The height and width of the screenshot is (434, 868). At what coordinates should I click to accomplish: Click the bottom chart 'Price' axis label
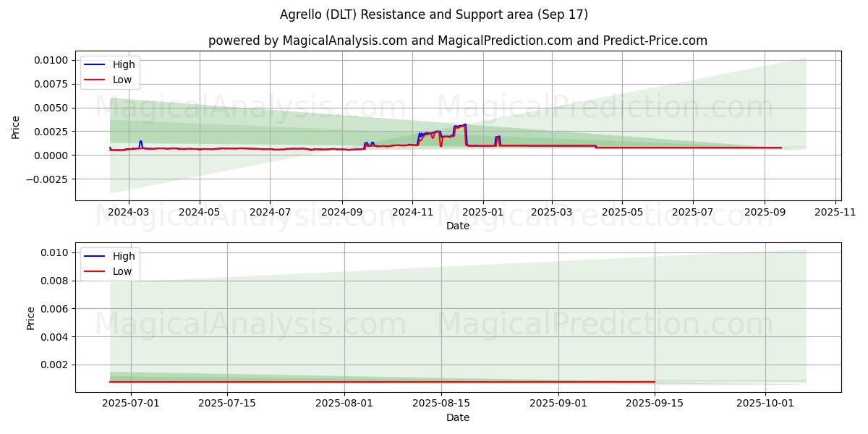(30, 318)
